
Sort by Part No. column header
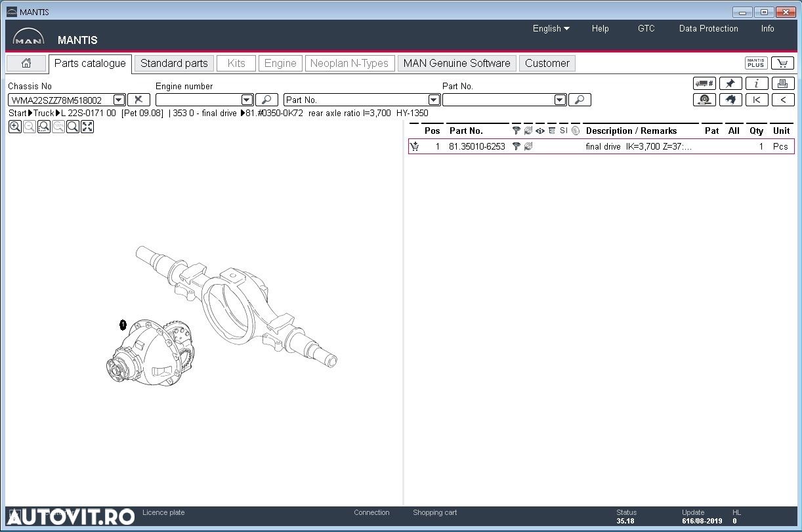[466, 131]
